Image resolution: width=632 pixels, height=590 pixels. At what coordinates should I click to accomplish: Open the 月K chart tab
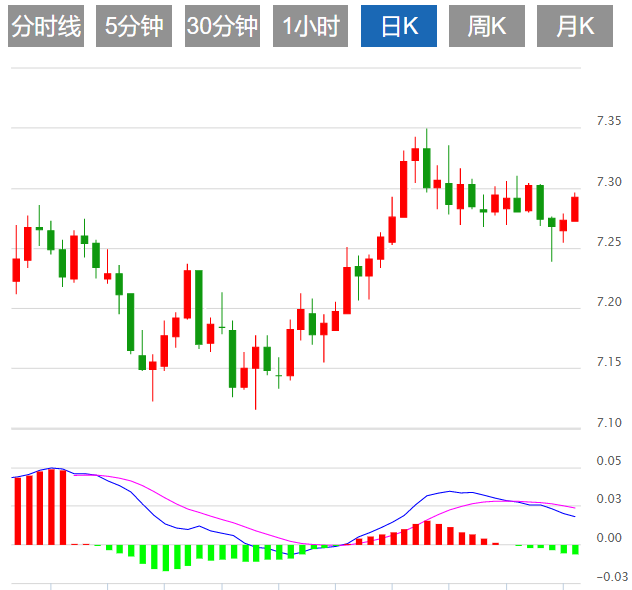(x=575, y=26)
